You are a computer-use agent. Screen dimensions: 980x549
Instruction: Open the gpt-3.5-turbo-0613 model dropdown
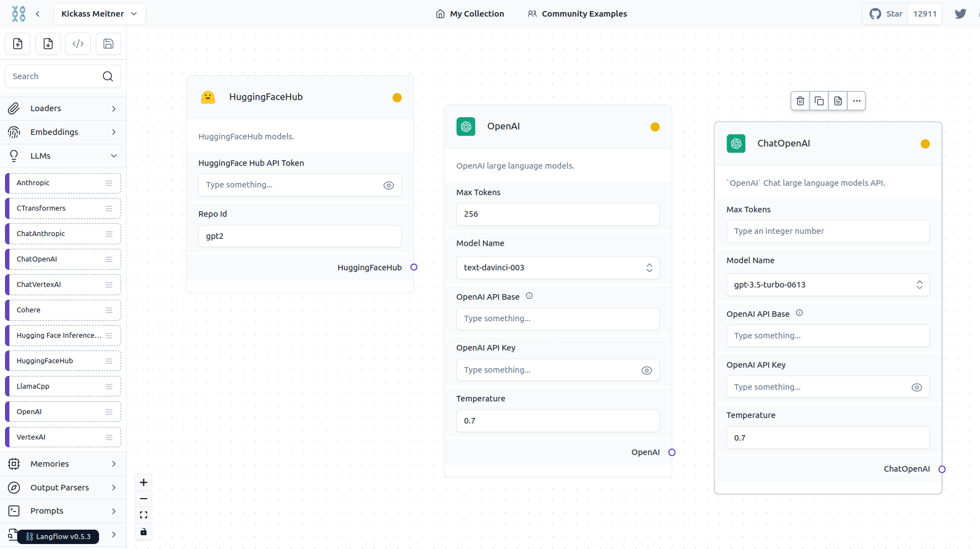pyautogui.click(x=827, y=285)
